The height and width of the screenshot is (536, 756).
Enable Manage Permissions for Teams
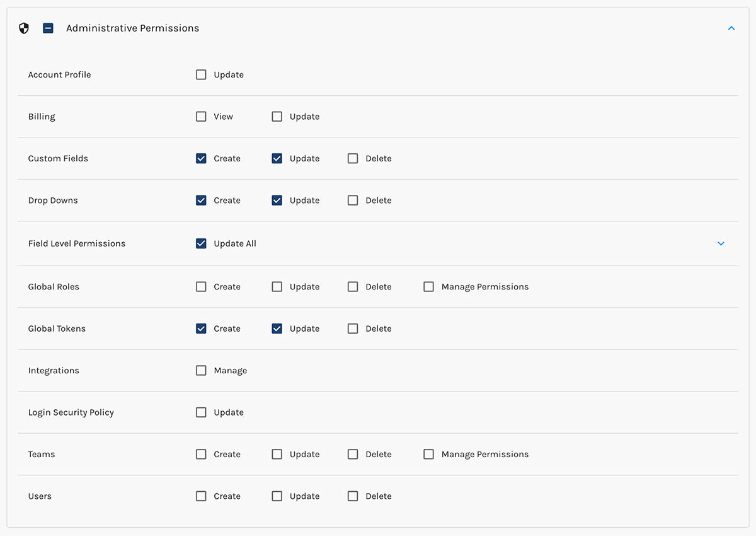click(x=428, y=454)
